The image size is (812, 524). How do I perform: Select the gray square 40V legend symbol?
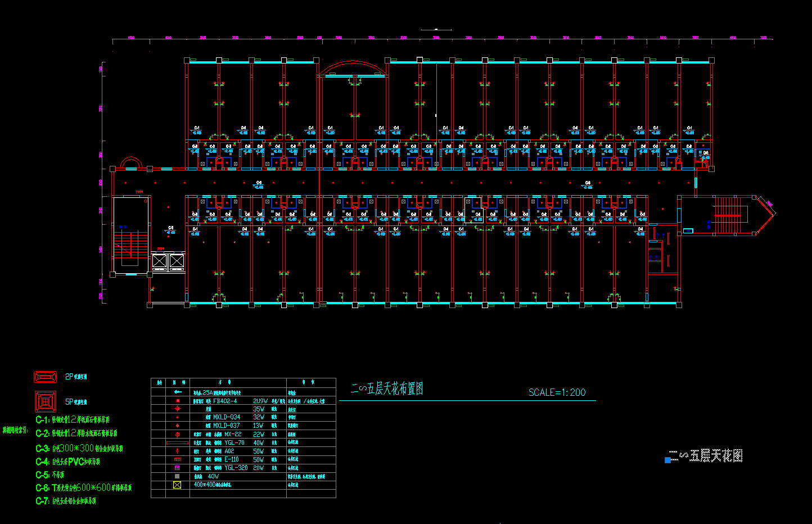pos(177,476)
